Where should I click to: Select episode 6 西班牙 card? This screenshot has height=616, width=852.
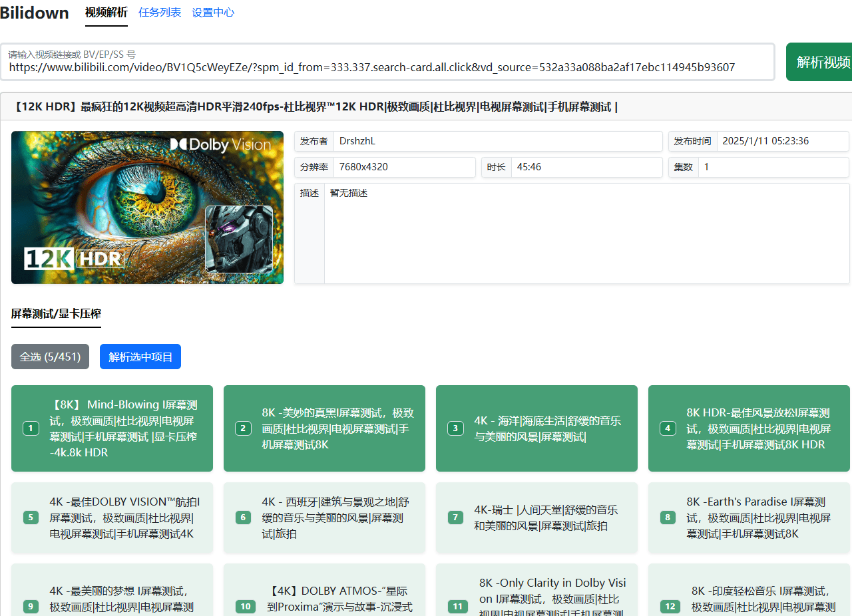pos(324,518)
